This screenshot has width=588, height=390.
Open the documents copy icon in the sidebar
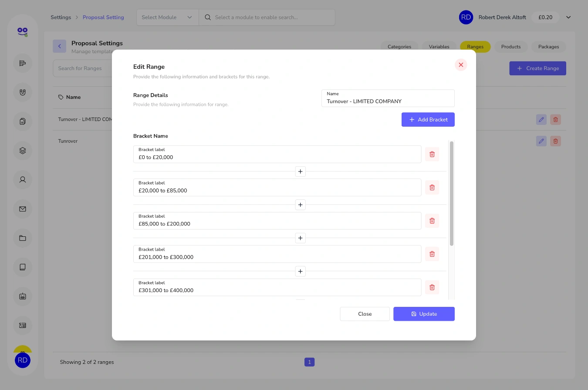coord(23,121)
